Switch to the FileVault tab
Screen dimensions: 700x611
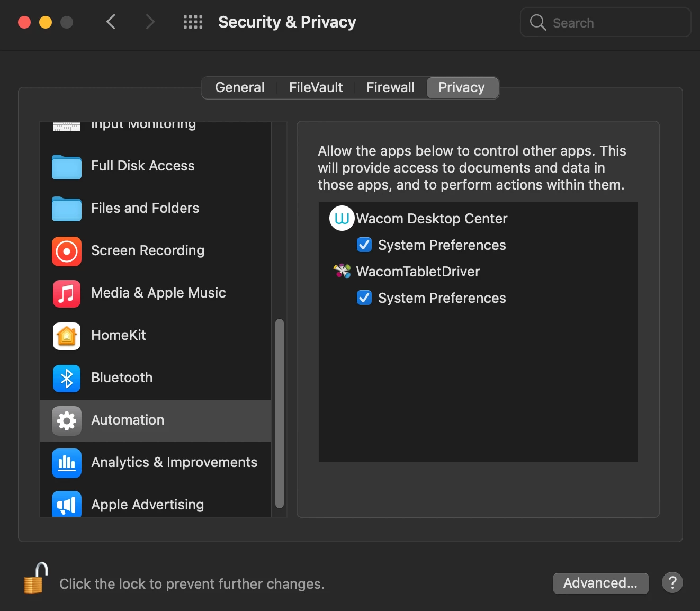(316, 87)
